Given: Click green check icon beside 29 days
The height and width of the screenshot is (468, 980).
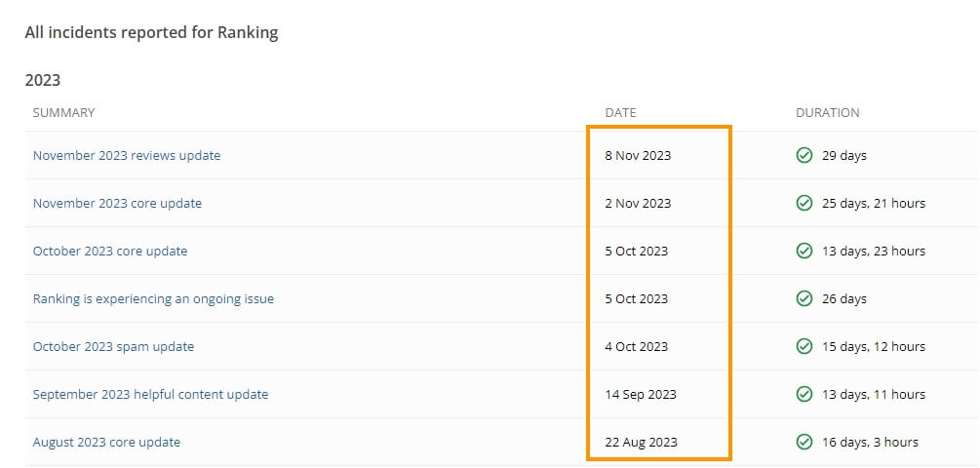Looking at the screenshot, I should click(804, 156).
